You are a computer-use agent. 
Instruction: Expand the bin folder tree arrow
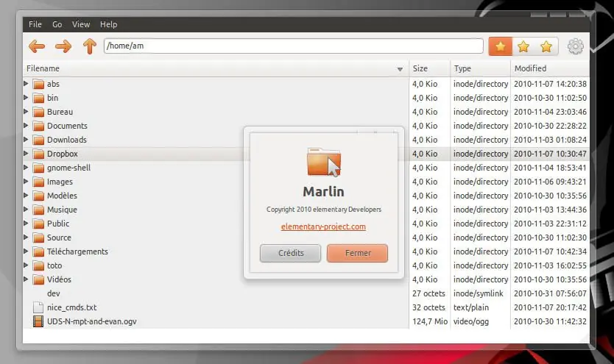[26, 97]
